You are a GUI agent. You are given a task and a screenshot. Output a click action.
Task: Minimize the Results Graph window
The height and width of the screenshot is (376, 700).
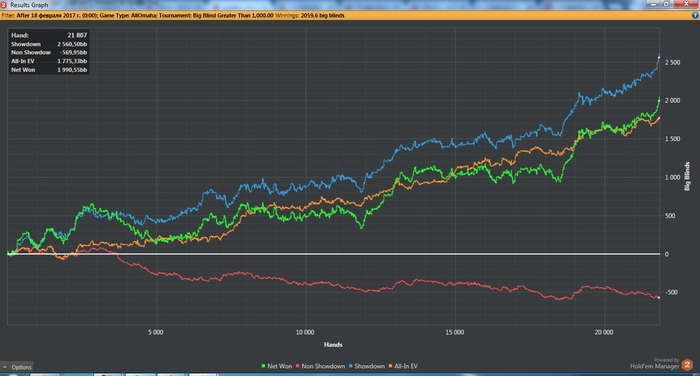coord(653,4)
